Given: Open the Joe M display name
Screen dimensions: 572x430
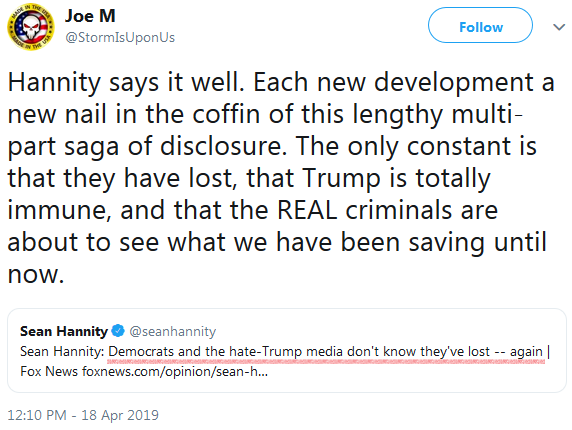Looking at the screenshot, I should click(x=90, y=16).
